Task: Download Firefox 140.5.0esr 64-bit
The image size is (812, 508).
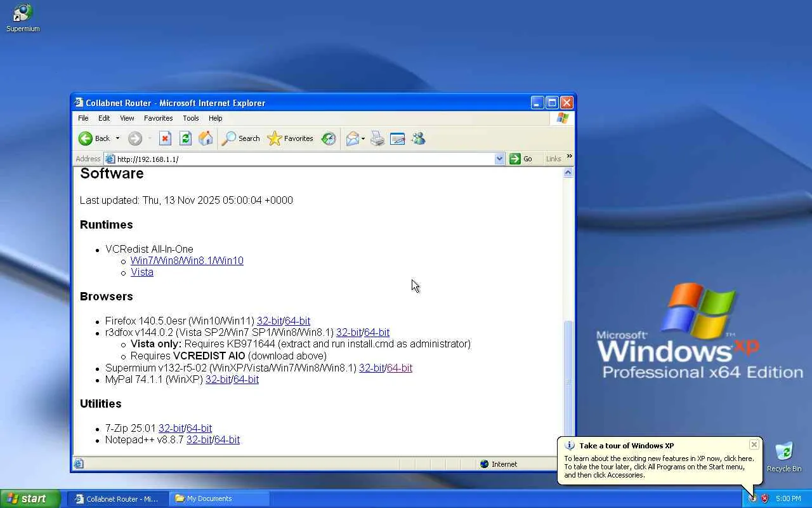Action: 298,321
